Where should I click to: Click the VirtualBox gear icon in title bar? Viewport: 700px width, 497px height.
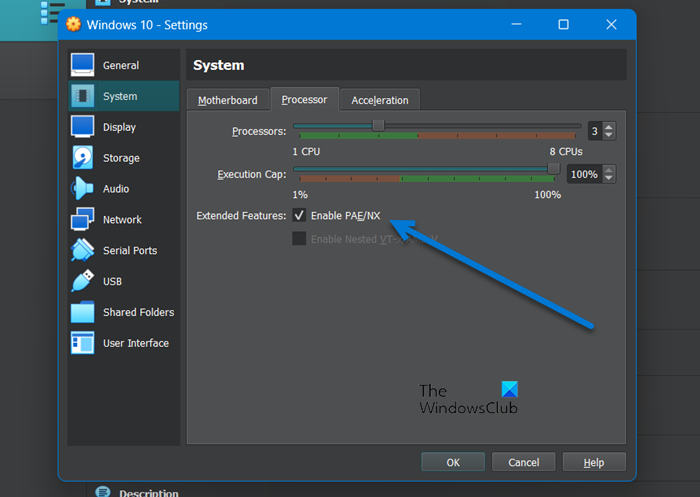click(74, 24)
